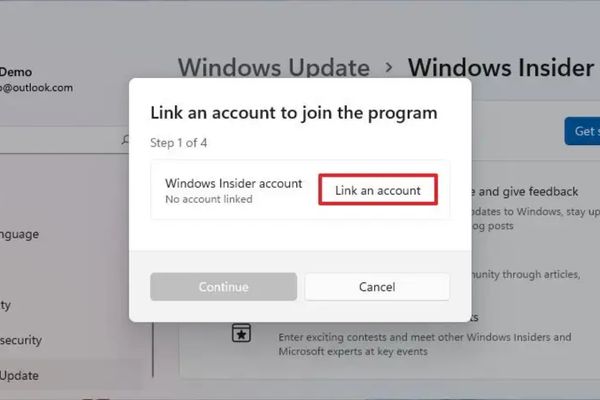Cancel the join program dialog
Viewport: 600px width, 400px height.
point(377,287)
